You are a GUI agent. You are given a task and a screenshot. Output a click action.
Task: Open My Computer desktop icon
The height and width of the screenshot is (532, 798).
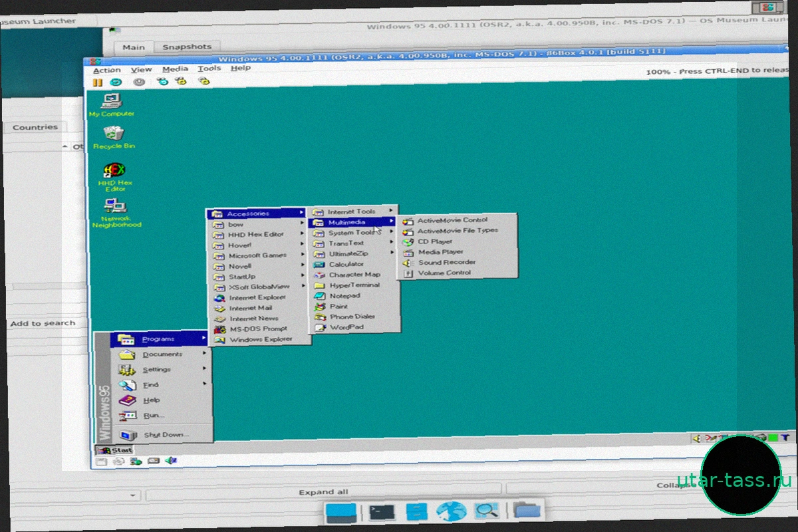[x=112, y=105]
